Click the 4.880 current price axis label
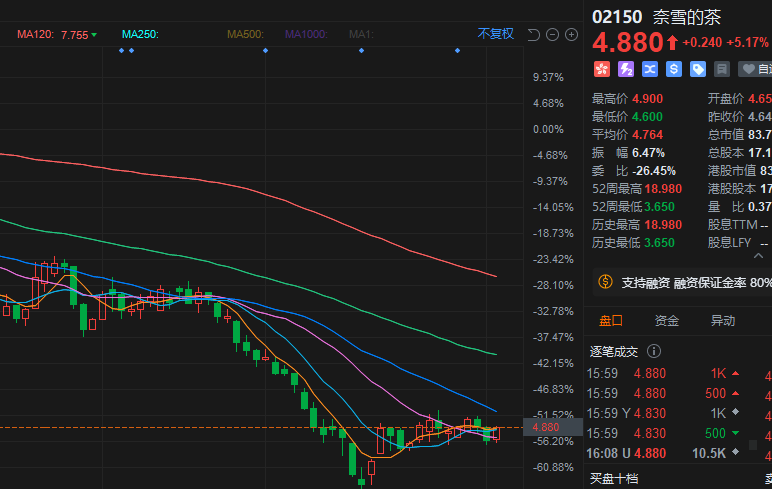Image resolution: width=772 pixels, height=489 pixels. [552, 427]
